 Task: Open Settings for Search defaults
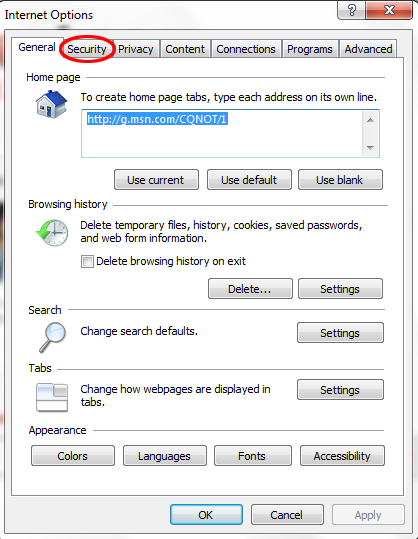[340, 333]
